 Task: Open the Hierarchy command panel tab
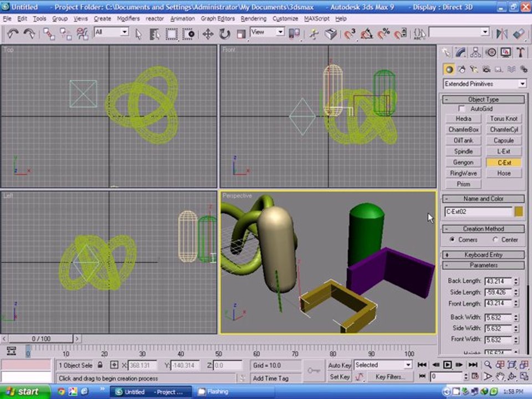tap(475, 52)
